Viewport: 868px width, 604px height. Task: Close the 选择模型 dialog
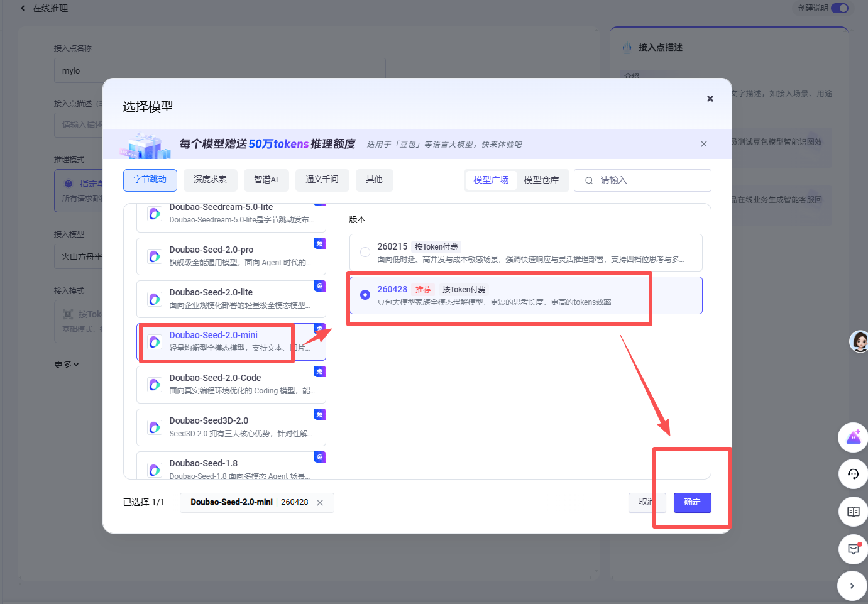tap(710, 99)
